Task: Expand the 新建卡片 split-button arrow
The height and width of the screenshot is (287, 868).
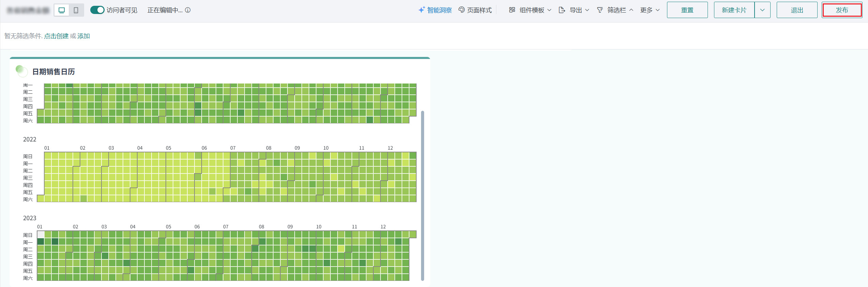Action: point(762,10)
